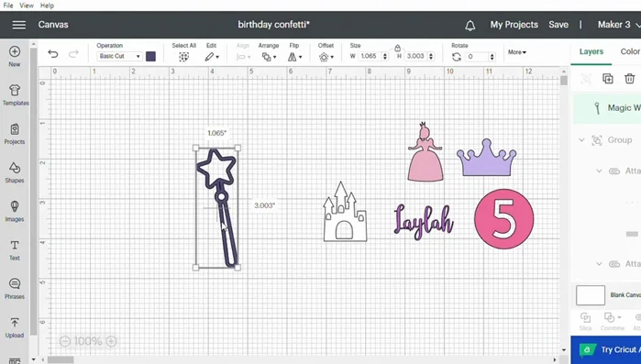641x364 pixels.
Task: Click the 100% zoom level
Action: pyautogui.click(x=88, y=341)
